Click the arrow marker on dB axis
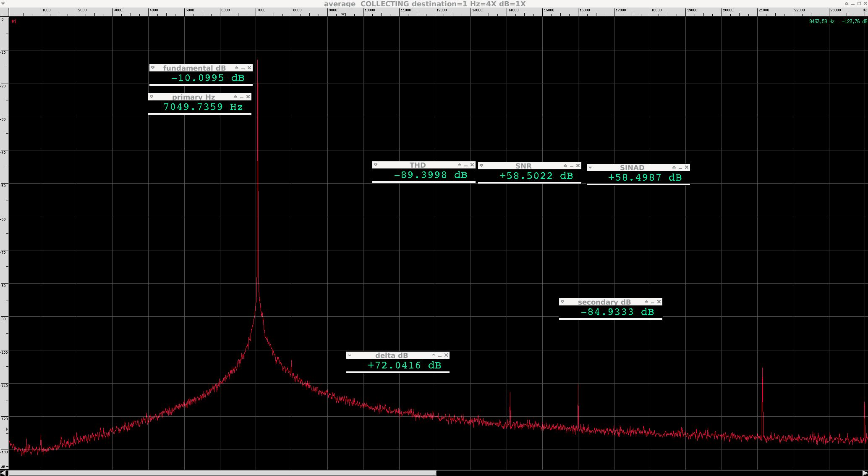Screen dimensions: 868x476 6,429
